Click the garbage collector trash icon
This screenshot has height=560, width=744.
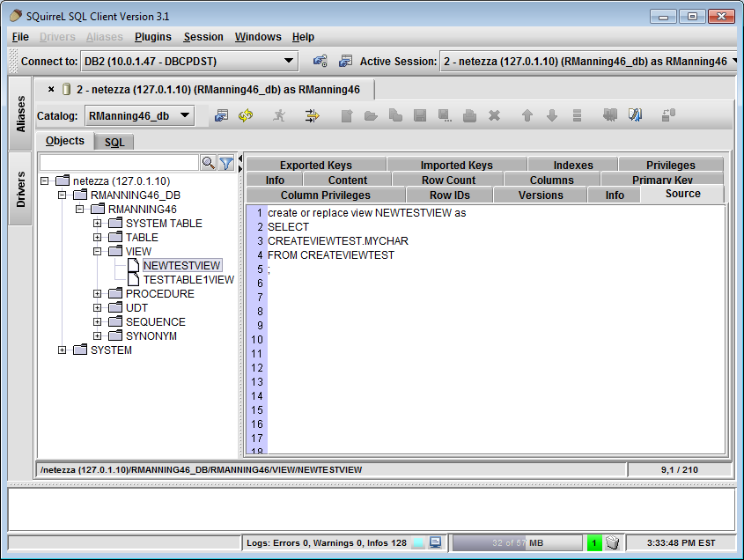[614, 542]
